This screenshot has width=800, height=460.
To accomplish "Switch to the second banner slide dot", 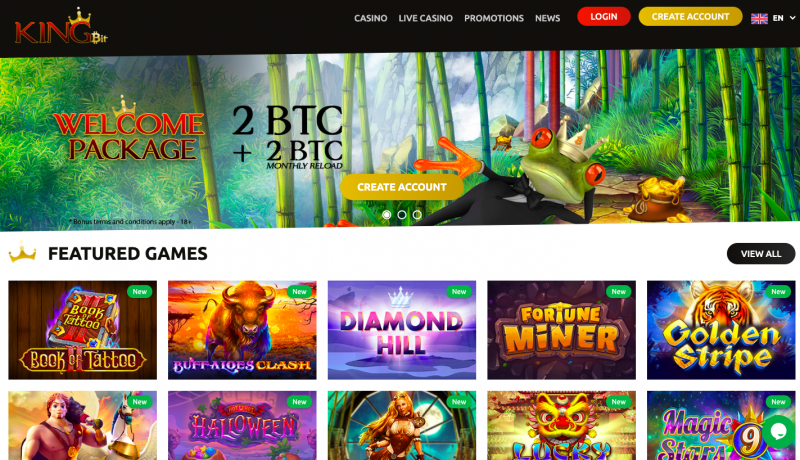I will click(402, 215).
